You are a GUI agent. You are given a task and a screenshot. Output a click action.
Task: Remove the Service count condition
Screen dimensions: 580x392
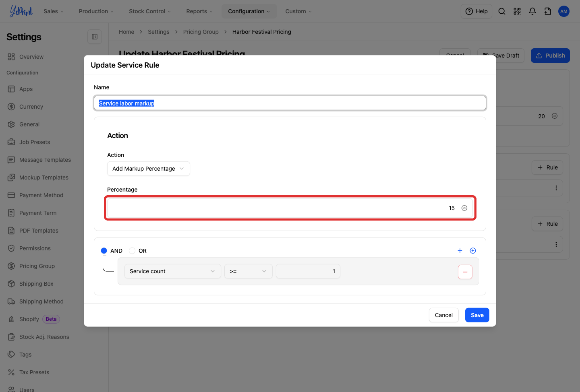[465, 272]
